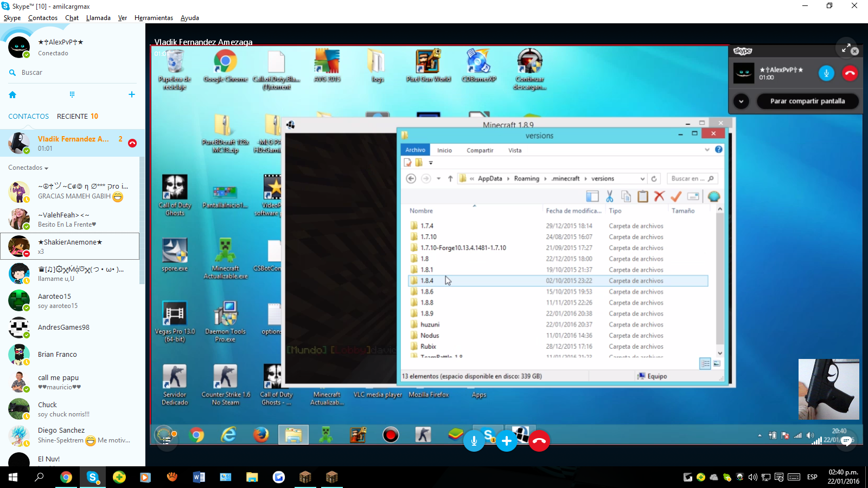
Task: Expand the Conectados filter dropdown
Action: [x=28, y=168]
